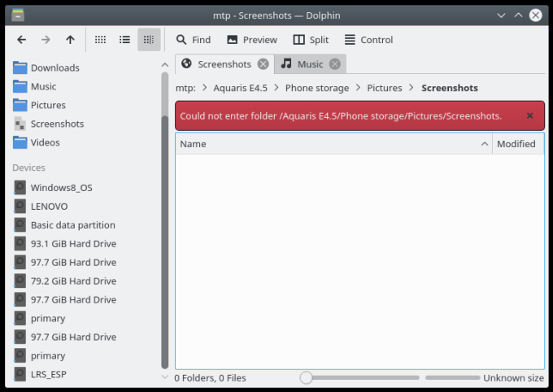Select the LRS_ESP drive icon
The height and width of the screenshot is (392, 553).
(x=20, y=374)
